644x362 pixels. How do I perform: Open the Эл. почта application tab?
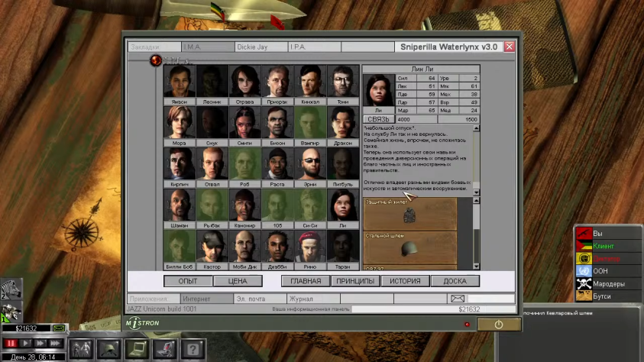click(x=261, y=299)
